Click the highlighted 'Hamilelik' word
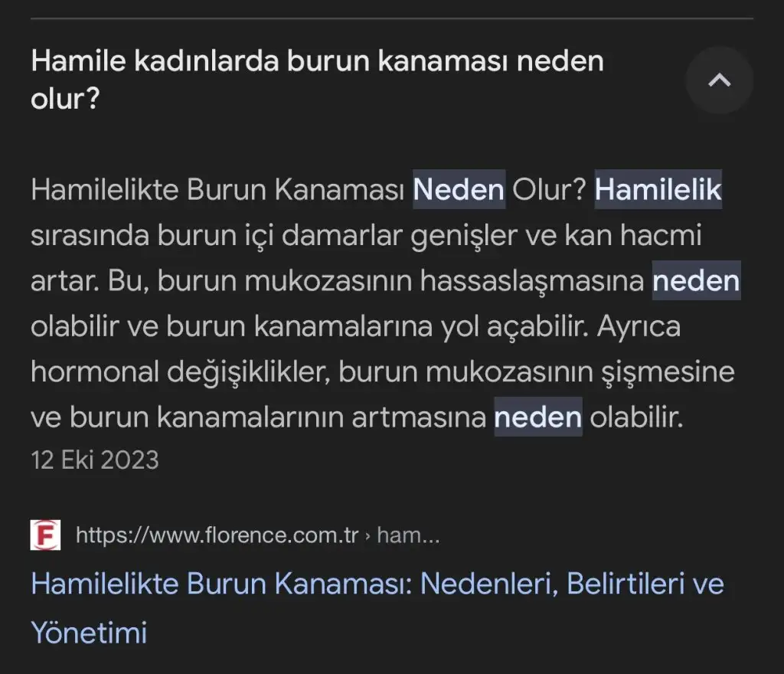The height and width of the screenshot is (674, 784). click(x=658, y=189)
